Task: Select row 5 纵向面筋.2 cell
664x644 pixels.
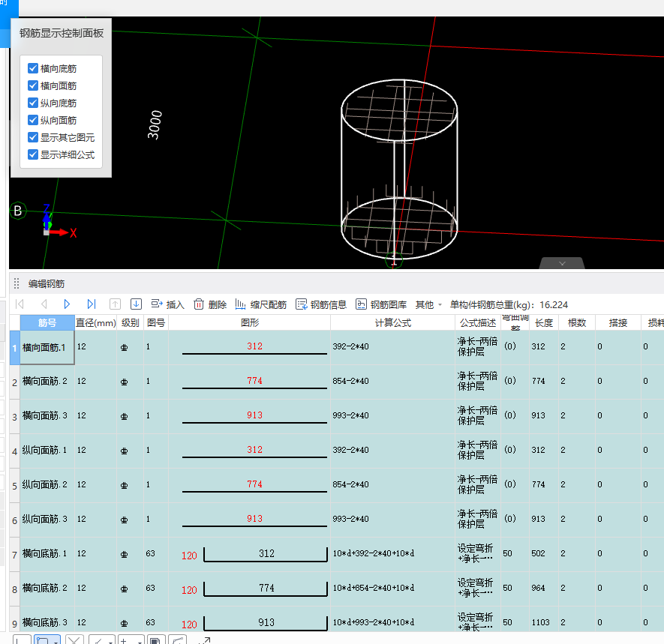Action: [47, 485]
